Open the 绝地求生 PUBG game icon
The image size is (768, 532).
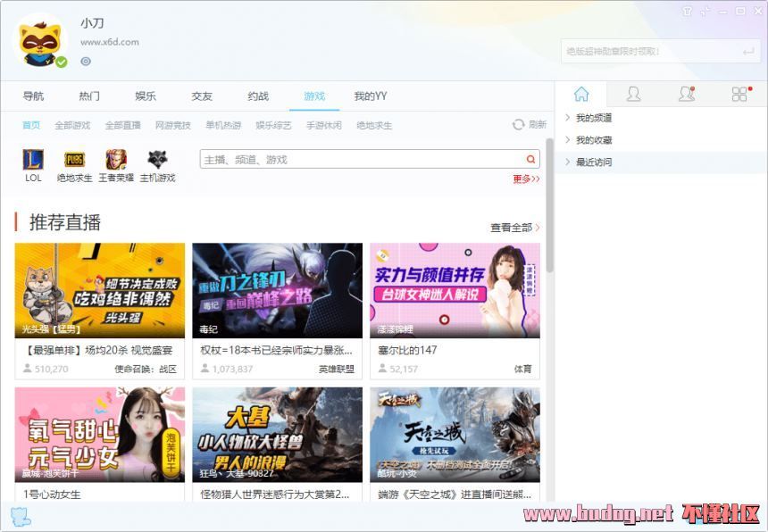tap(74, 161)
